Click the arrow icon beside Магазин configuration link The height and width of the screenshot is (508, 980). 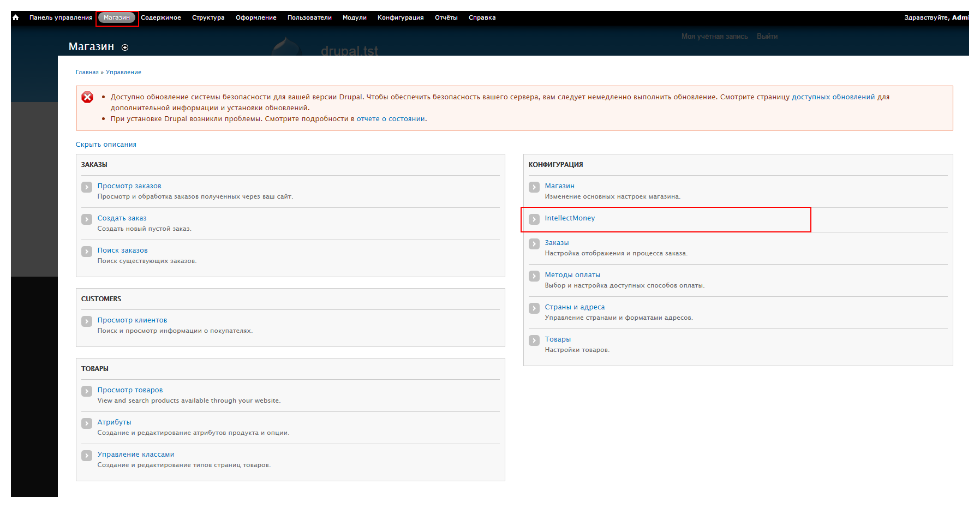coord(534,187)
